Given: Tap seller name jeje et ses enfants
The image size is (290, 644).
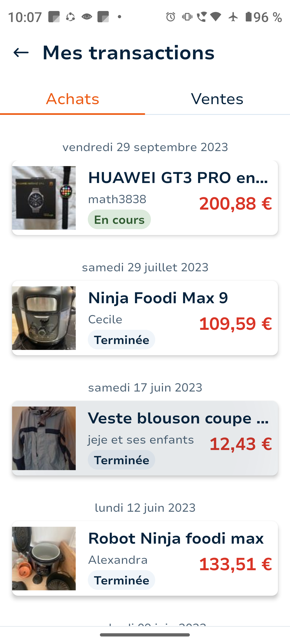Looking at the screenshot, I should pyautogui.click(x=141, y=440).
